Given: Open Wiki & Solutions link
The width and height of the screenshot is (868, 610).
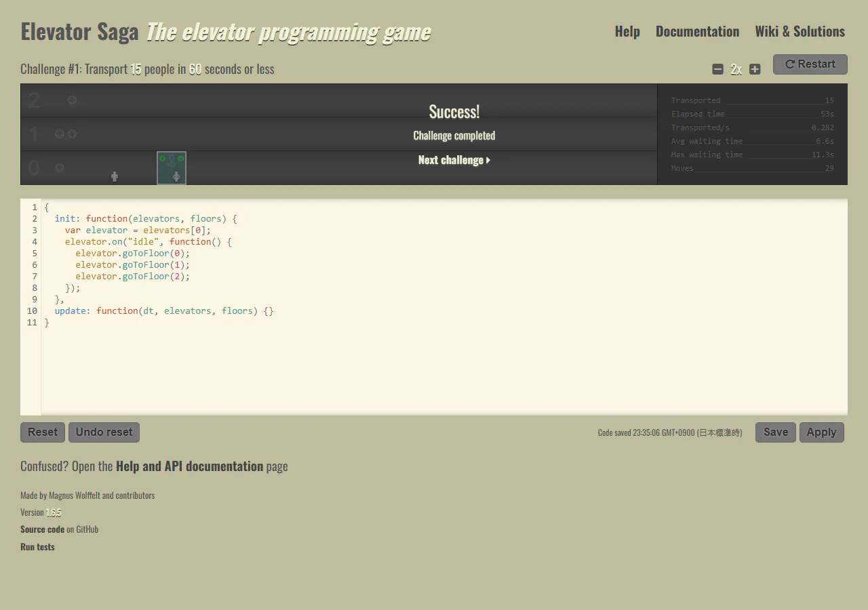Looking at the screenshot, I should [800, 31].
